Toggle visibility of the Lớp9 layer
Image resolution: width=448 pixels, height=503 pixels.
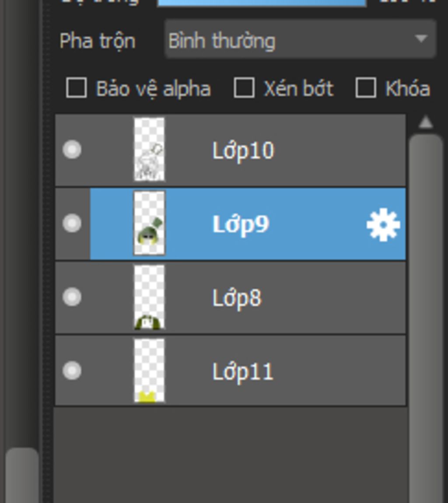(72, 223)
